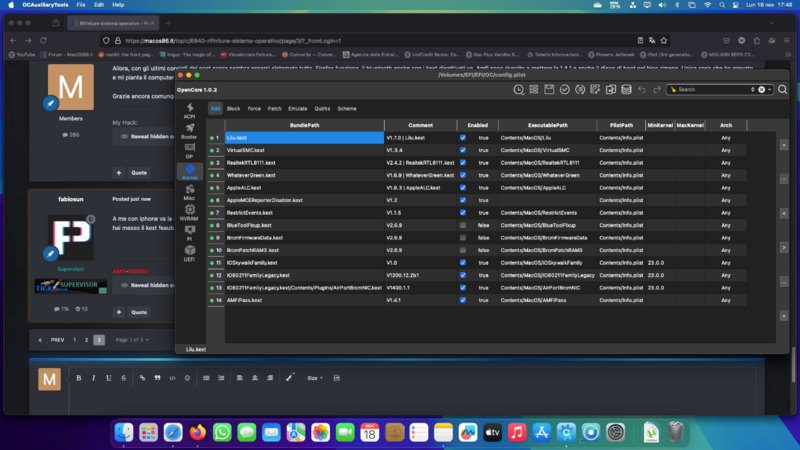Open the Page 3 of 3 dropdown
Viewport: 800px width, 450px height.
[132, 340]
